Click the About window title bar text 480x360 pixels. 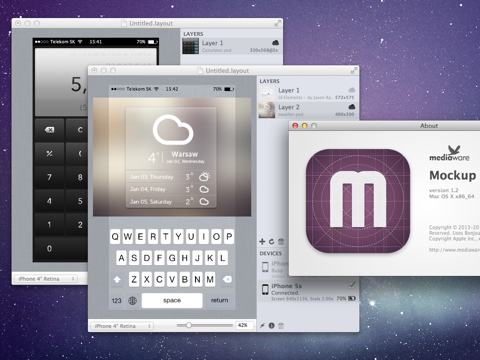[x=429, y=126]
